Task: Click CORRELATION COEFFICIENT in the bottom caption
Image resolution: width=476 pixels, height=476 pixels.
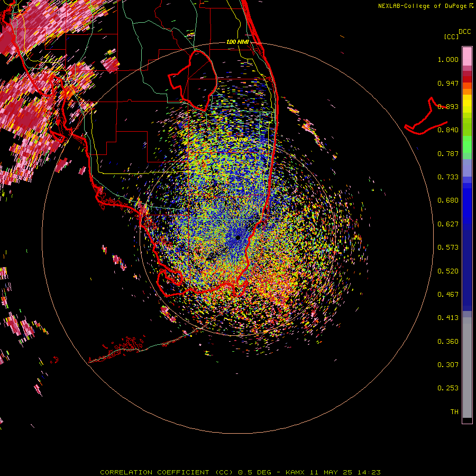Action: [x=154, y=472]
